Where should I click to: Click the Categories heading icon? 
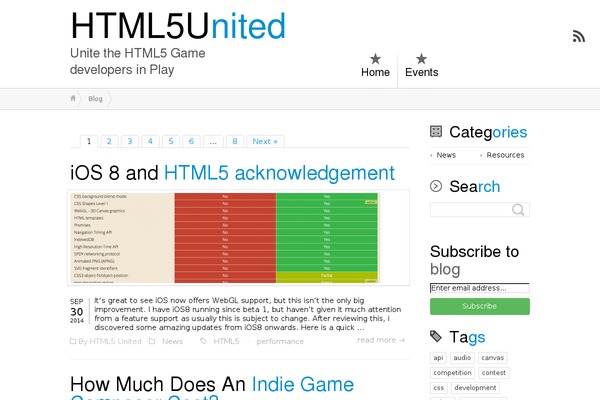[x=436, y=131]
